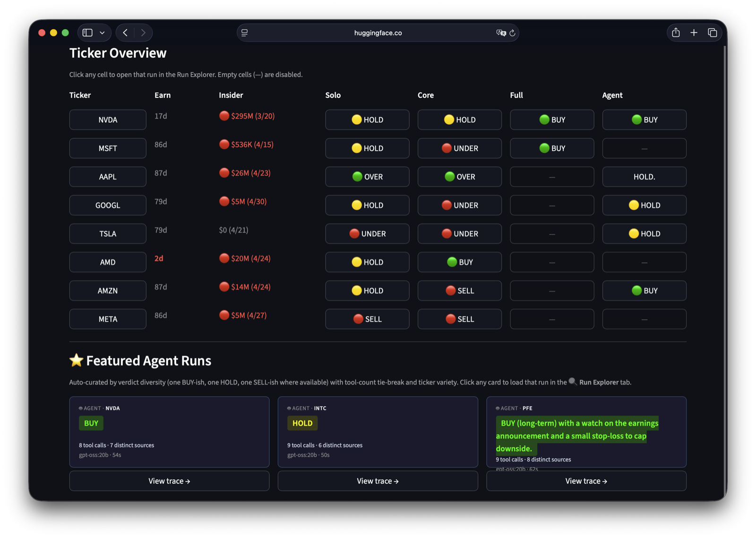Select the MSFT ticker button
The width and height of the screenshot is (756, 539).
[108, 148]
